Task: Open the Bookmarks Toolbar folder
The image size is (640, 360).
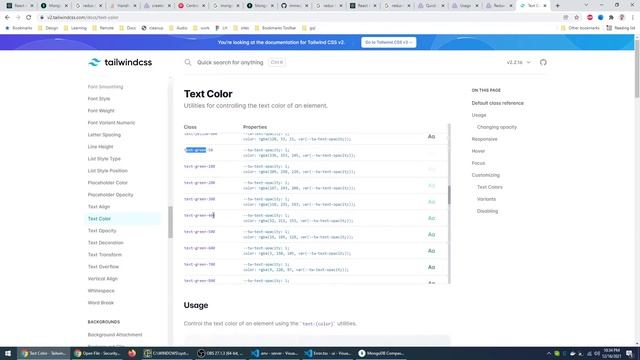Action: click(x=275, y=28)
